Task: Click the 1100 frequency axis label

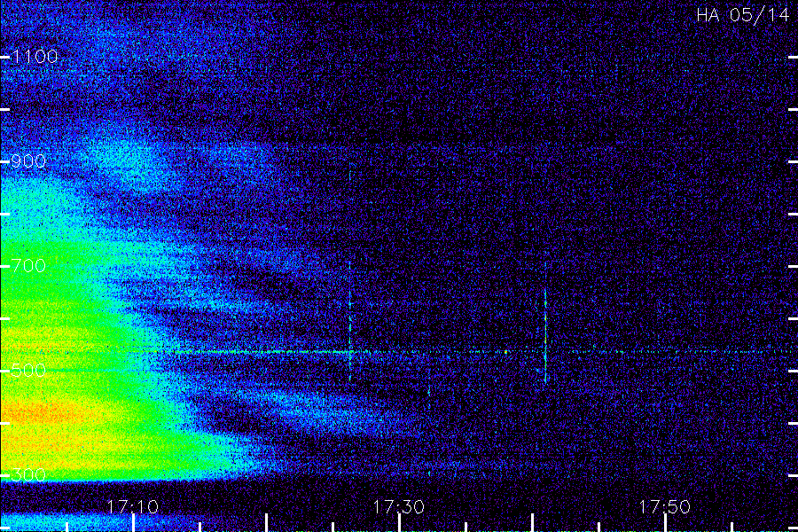Action: pyautogui.click(x=35, y=57)
